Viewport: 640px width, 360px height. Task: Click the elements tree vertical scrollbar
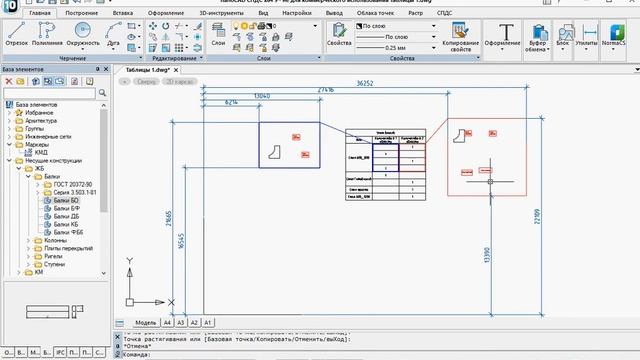tap(104, 161)
